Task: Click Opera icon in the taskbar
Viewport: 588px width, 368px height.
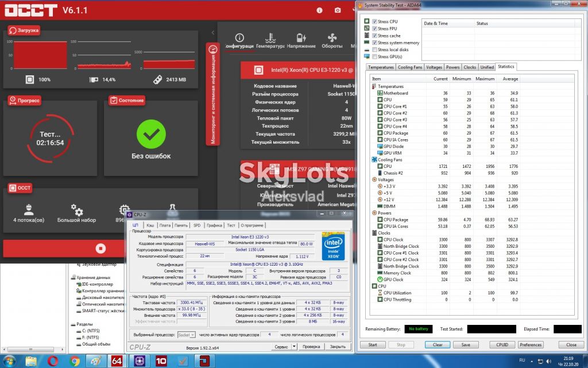Action: tap(53, 361)
